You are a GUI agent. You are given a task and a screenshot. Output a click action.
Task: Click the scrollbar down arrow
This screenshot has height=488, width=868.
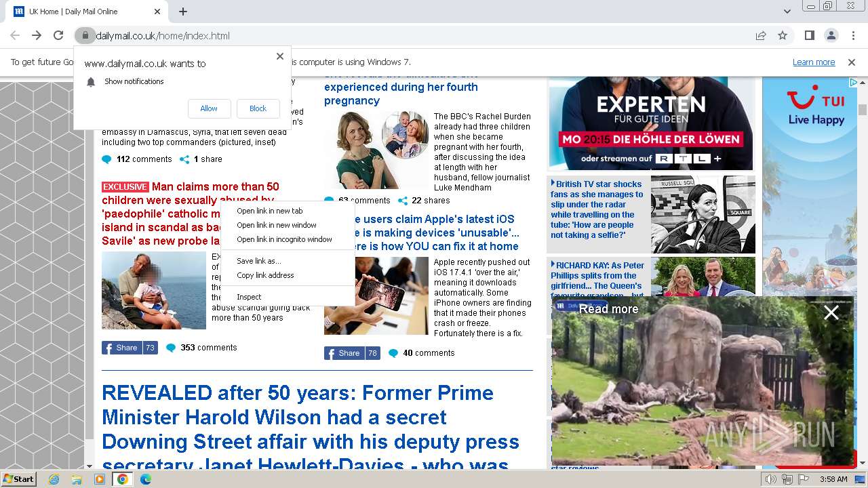(x=863, y=463)
